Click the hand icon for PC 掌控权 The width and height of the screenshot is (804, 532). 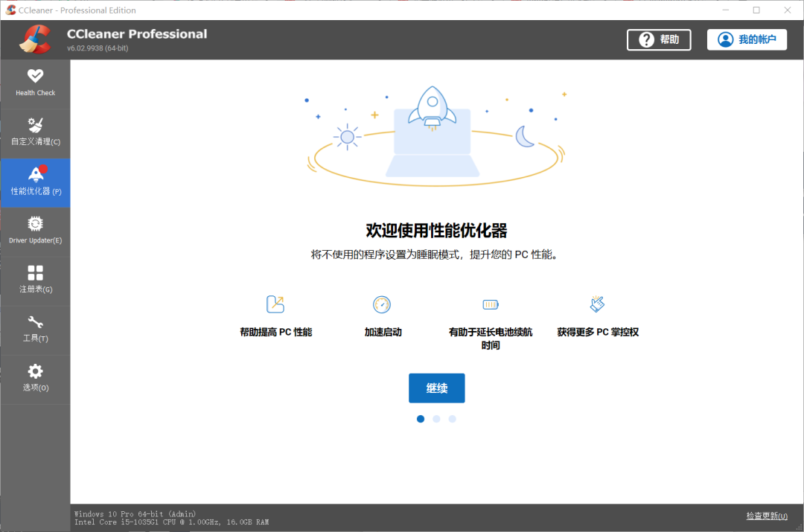(597, 304)
